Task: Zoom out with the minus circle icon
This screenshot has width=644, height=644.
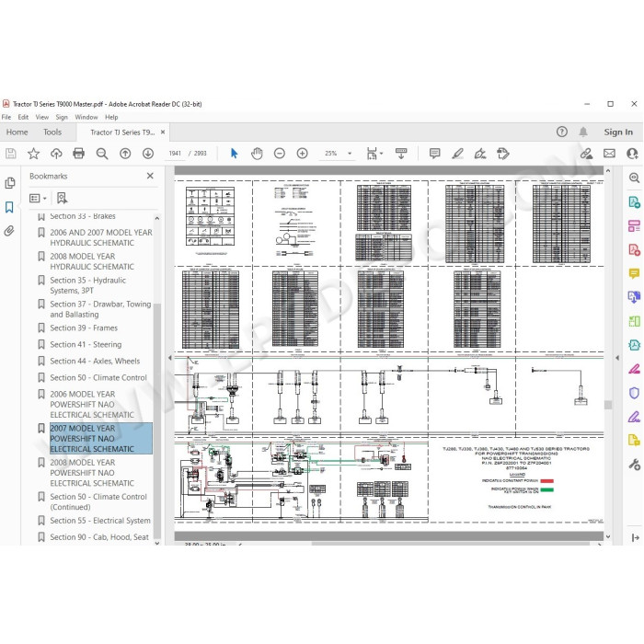Action: tap(280, 154)
